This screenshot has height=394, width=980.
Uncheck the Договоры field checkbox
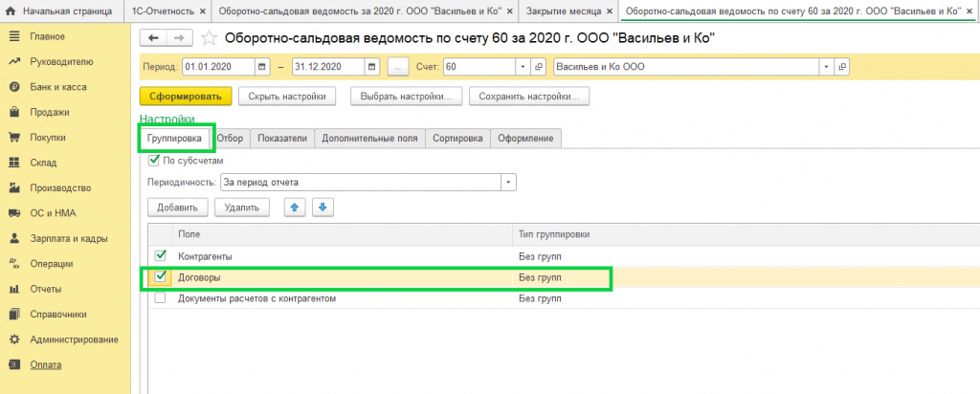[161, 276]
